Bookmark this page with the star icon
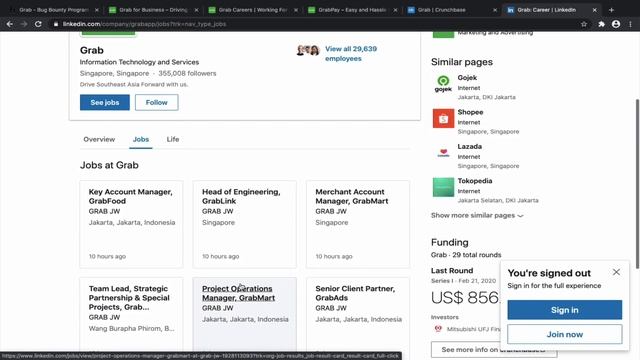 [584, 24]
